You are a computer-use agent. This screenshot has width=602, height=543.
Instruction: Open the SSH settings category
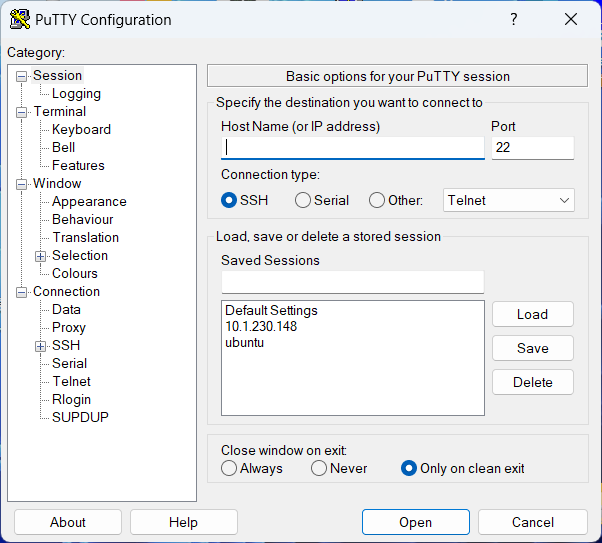pyautogui.click(x=66, y=346)
